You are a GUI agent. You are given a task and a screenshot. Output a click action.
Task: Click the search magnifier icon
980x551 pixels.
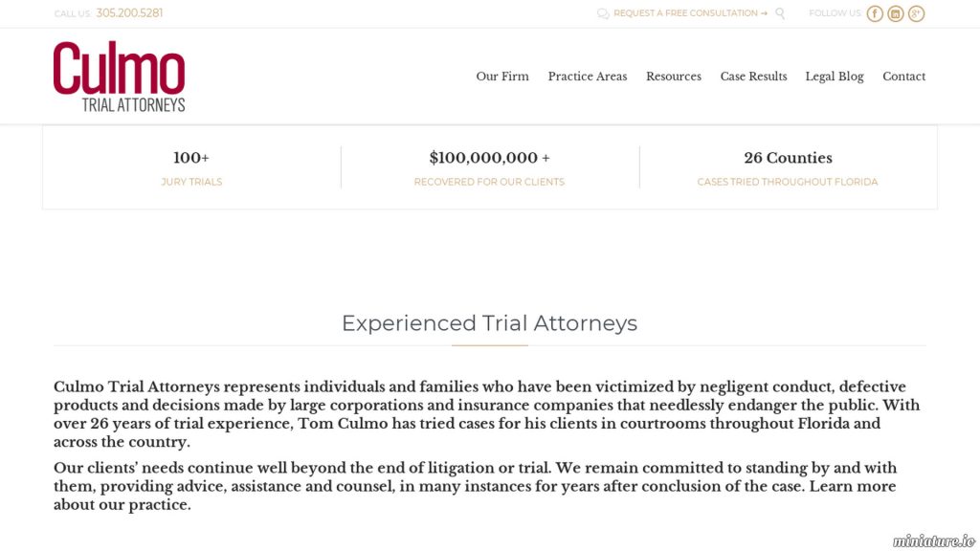[x=780, y=13]
